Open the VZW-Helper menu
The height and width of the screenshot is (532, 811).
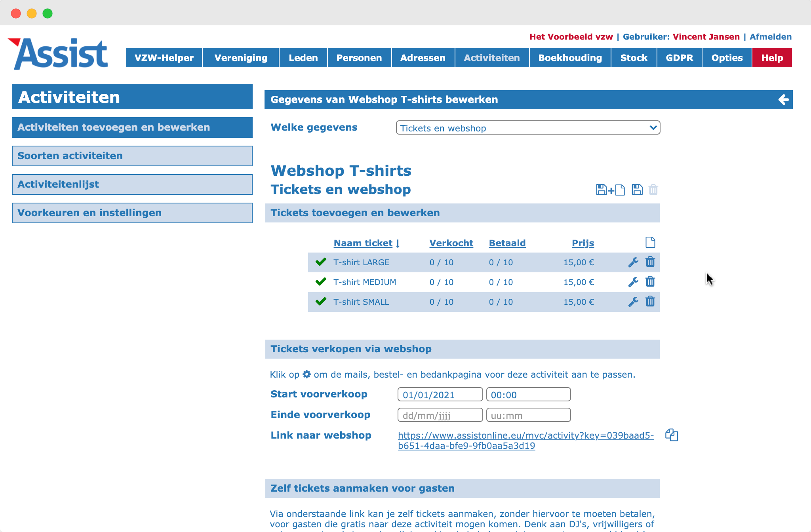pyautogui.click(x=164, y=58)
